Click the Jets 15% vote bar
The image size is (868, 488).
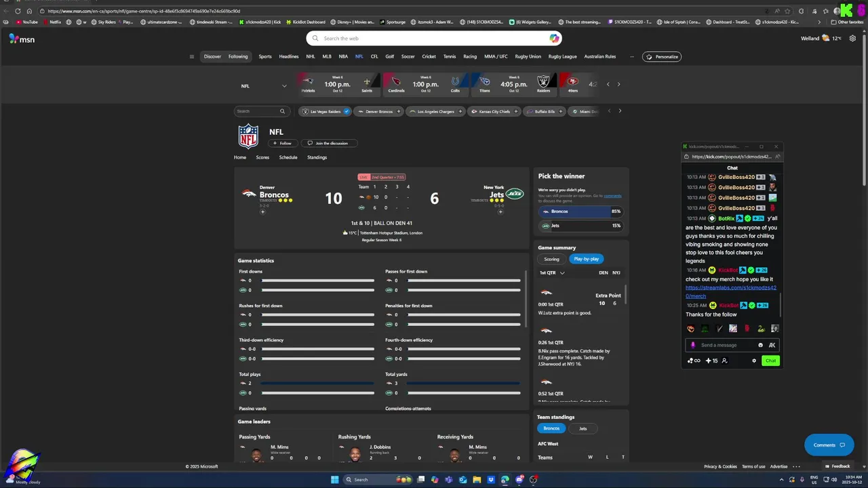[x=580, y=226]
